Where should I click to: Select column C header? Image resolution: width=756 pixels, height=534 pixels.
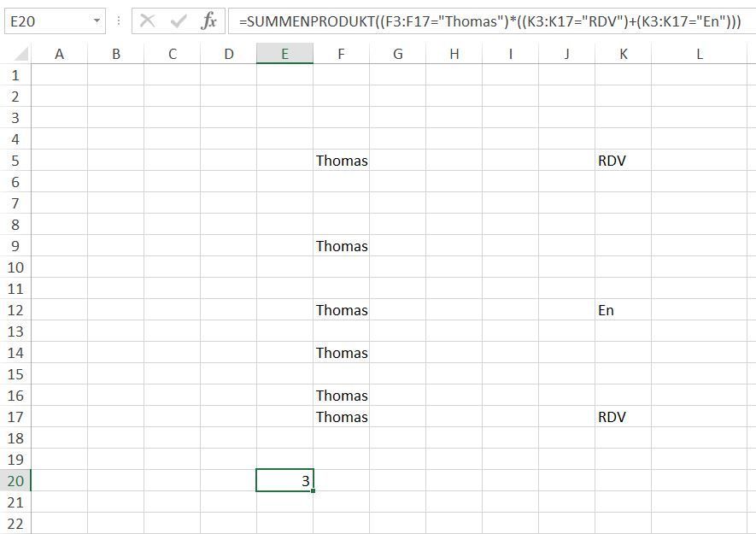tap(172, 54)
